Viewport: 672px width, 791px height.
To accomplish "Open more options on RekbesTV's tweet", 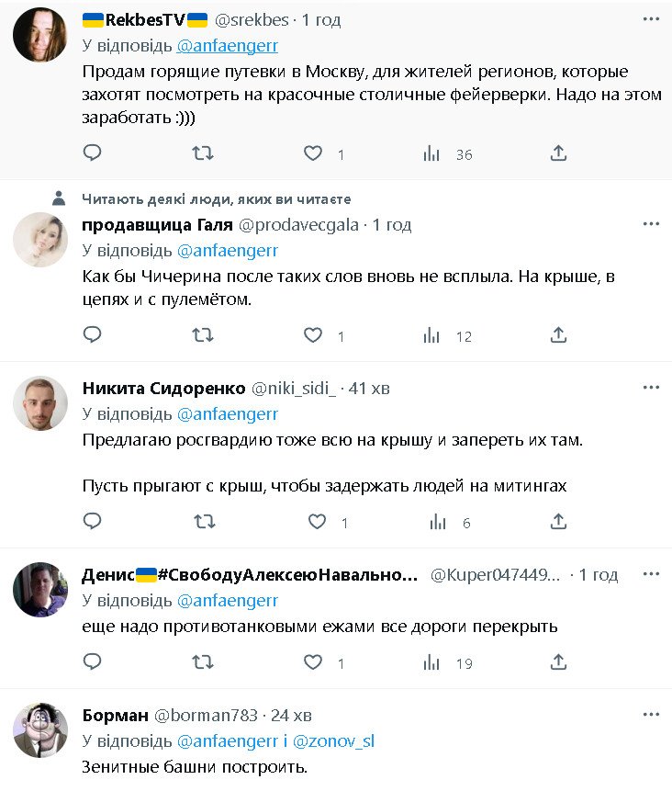I will (x=651, y=20).
